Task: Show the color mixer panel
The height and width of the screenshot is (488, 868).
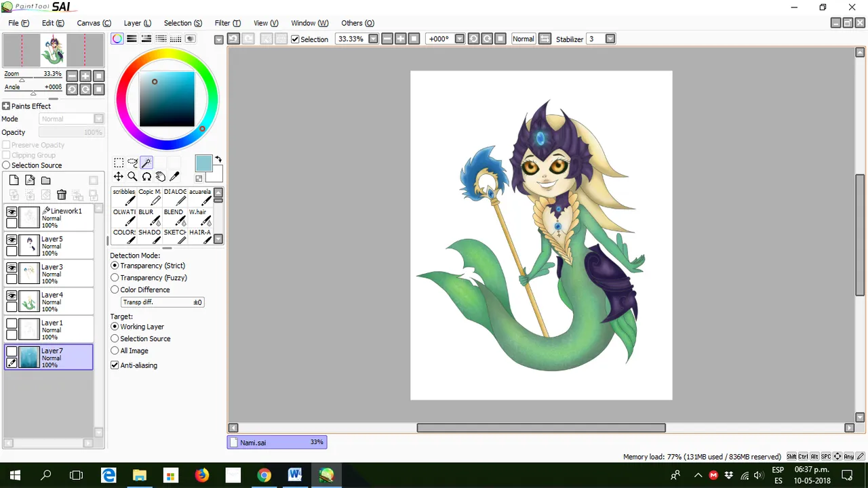Action: tap(161, 39)
